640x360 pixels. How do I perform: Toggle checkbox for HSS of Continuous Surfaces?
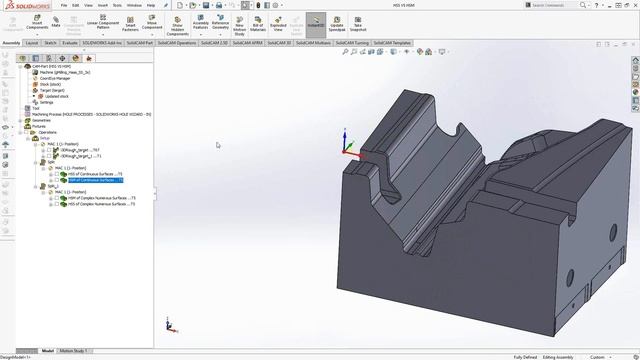57,174
